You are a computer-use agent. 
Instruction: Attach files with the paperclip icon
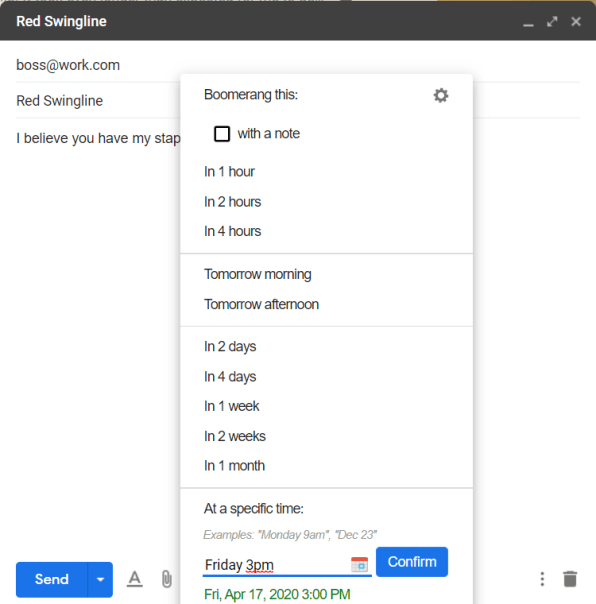point(166,579)
